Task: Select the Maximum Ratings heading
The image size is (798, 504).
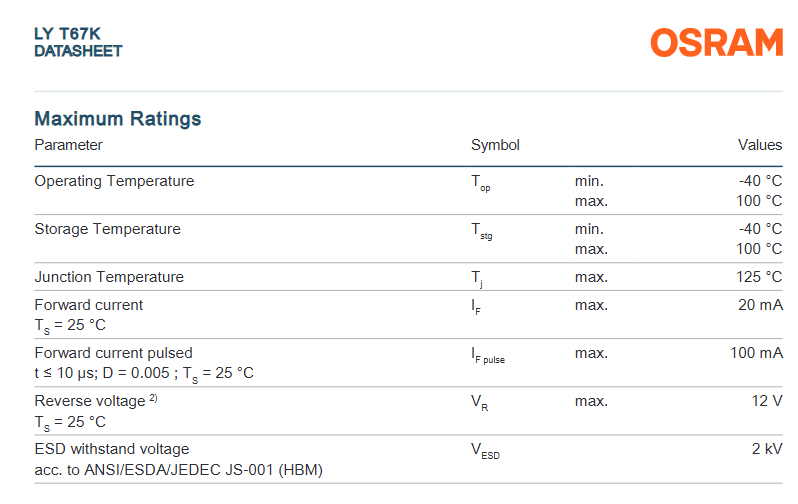Action: pos(117,119)
